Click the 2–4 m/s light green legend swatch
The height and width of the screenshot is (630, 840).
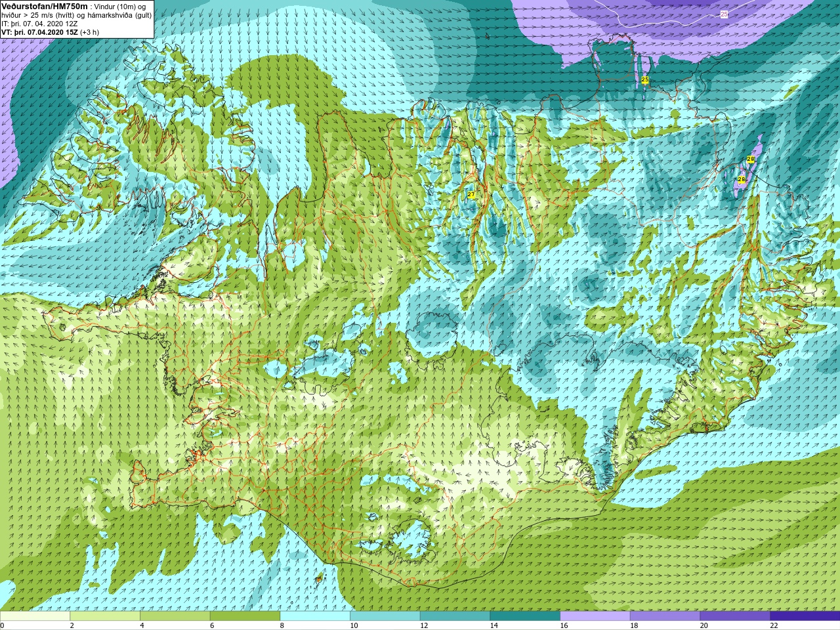(105, 616)
